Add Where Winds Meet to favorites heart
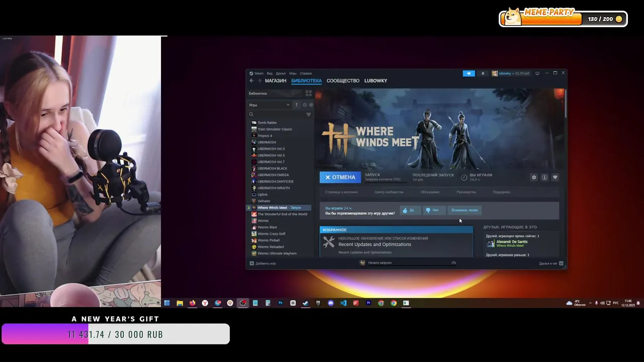The height and width of the screenshot is (362, 644). [x=555, y=177]
